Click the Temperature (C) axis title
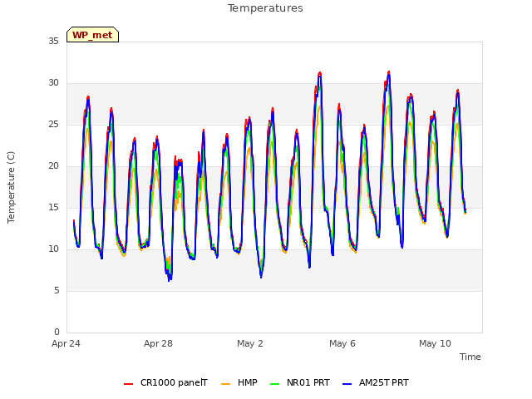Viewport: 532px width, 399px height. tap(11, 187)
